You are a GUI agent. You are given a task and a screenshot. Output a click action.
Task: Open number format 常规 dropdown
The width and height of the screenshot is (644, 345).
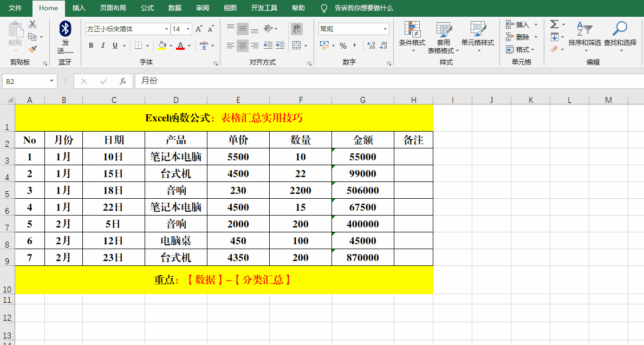(x=385, y=29)
